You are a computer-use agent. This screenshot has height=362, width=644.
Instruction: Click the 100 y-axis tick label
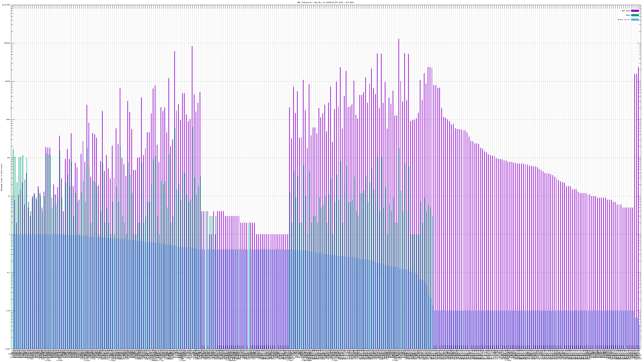tap(8, 158)
